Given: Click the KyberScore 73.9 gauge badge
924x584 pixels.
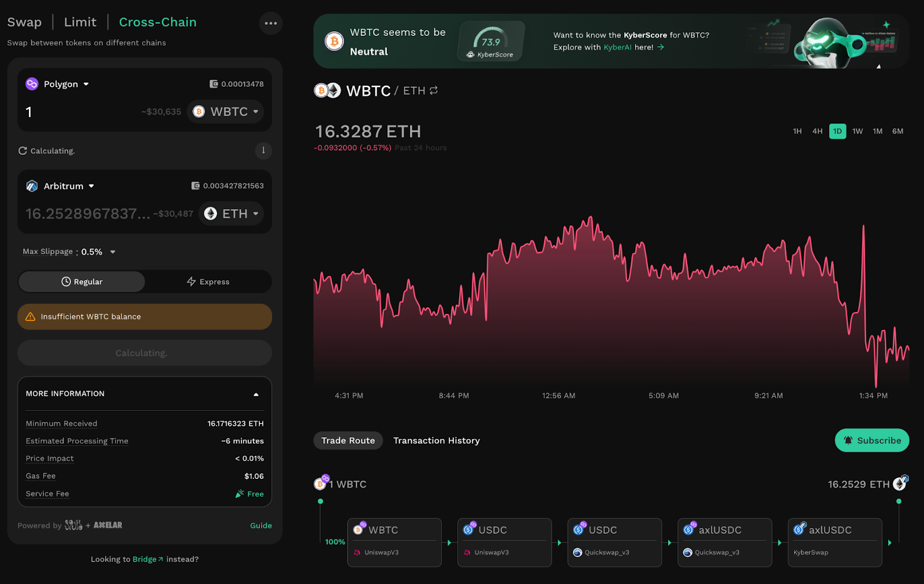Looking at the screenshot, I should (490, 41).
